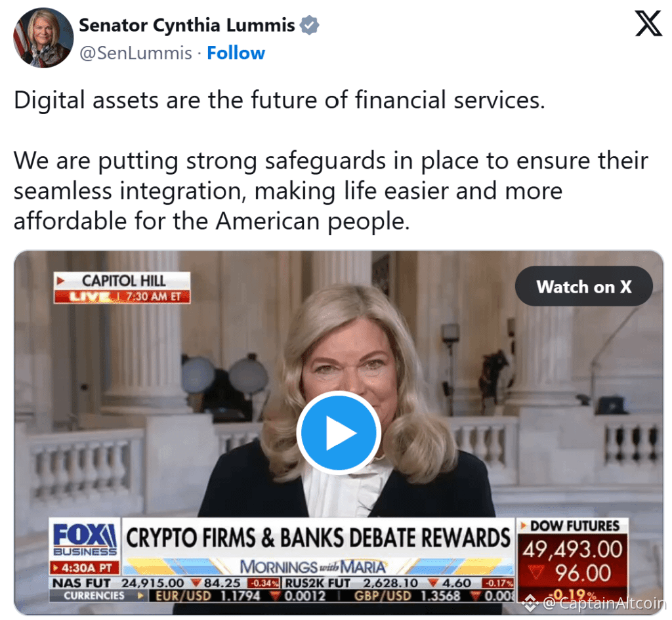The image size is (672, 620).
Task: Click the Capitol Hill Live banner
Action: pyautogui.click(x=122, y=287)
